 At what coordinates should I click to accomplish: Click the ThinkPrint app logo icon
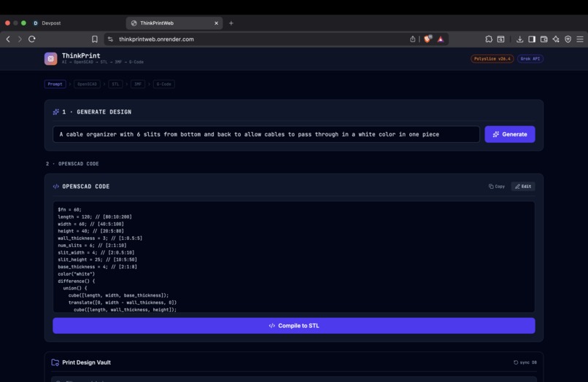(x=50, y=58)
